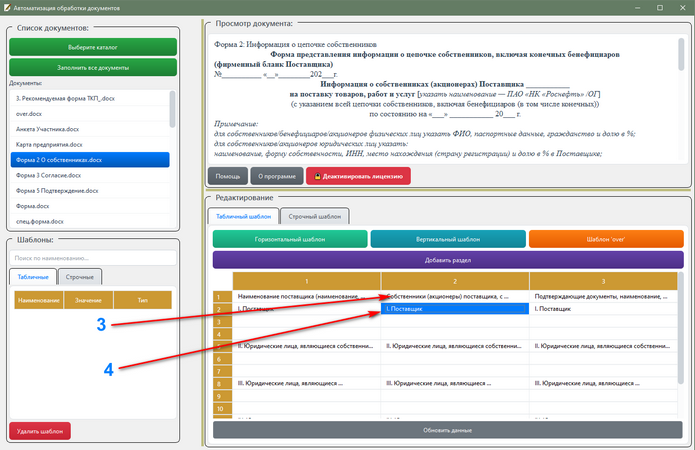Click the application icon in title bar
Viewport: 695px width, 450px height.
pyautogui.click(x=7, y=8)
